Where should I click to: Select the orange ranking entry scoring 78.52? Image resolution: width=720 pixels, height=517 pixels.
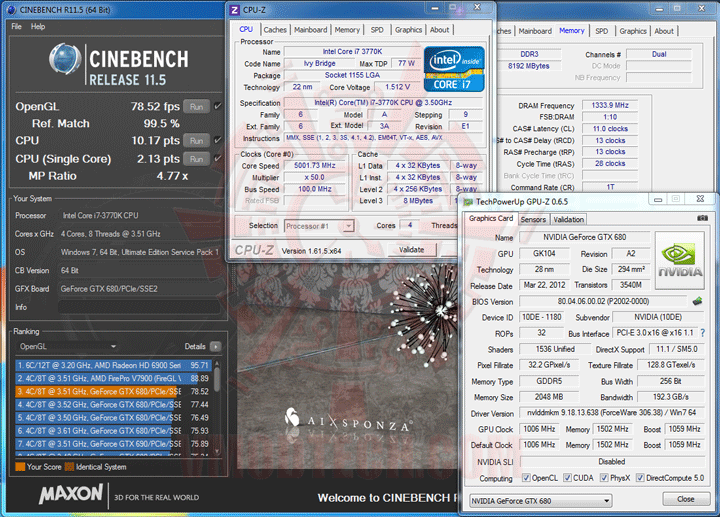pyautogui.click(x=113, y=392)
